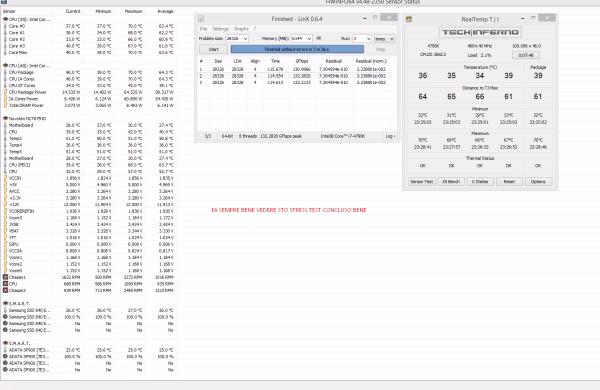This screenshot has height=390, width=600.
Task: Click the 8 threads status entry in LinX
Action: (248, 136)
